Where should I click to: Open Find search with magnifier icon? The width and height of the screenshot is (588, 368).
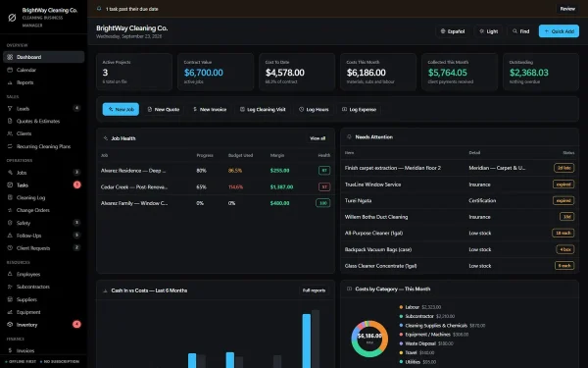tap(521, 31)
